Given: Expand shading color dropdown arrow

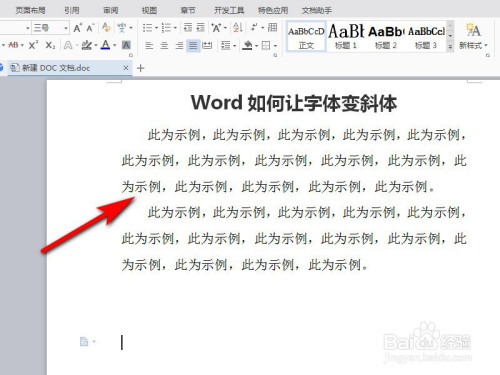Looking at the screenshot, I should point(257,46).
